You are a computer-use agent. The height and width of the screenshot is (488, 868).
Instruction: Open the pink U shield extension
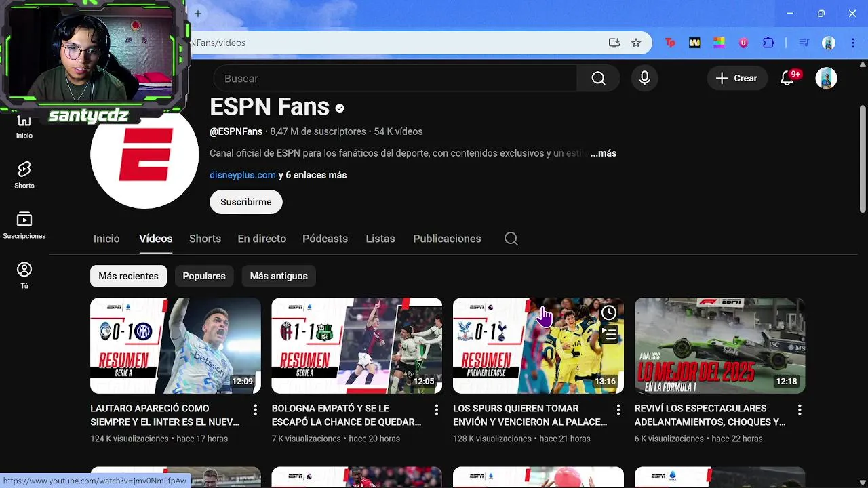(743, 43)
